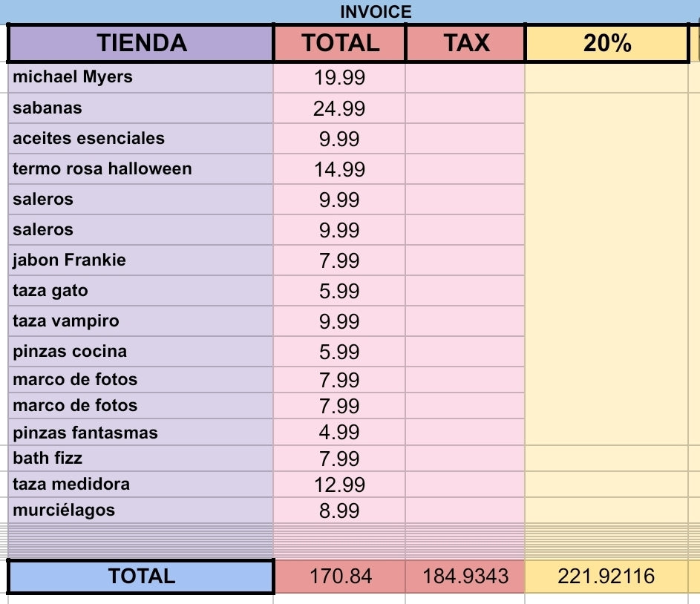Select the 20% header cell
This screenshot has height=604, width=700.
click(606, 43)
